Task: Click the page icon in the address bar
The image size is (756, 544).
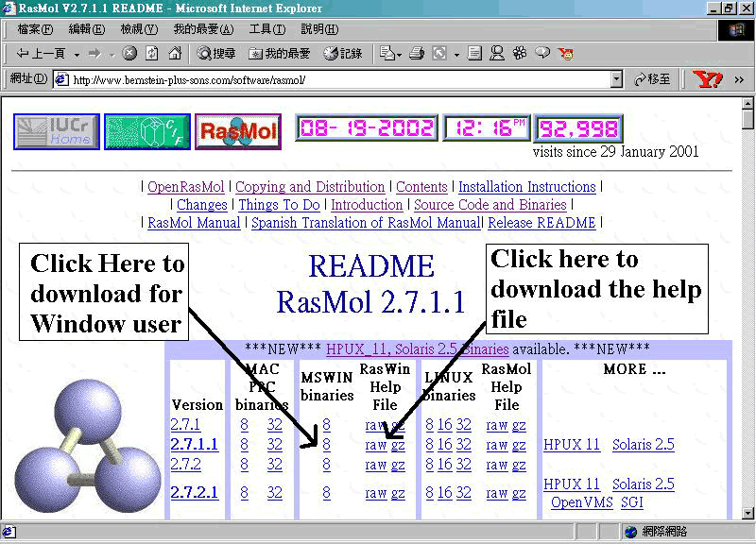Action: (60, 79)
